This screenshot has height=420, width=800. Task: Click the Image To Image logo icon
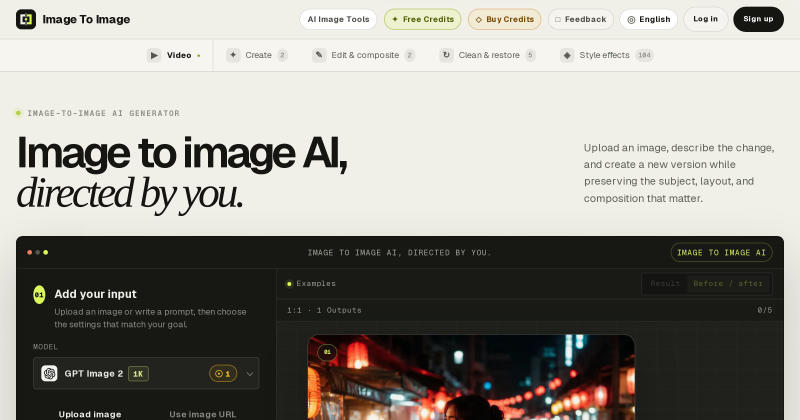pos(26,19)
